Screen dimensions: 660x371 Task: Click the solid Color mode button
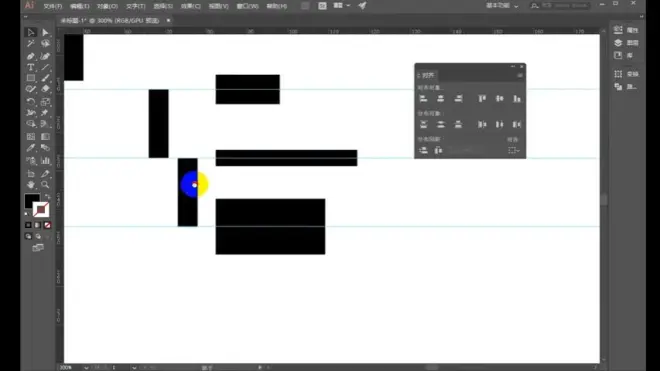coord(28,225)
